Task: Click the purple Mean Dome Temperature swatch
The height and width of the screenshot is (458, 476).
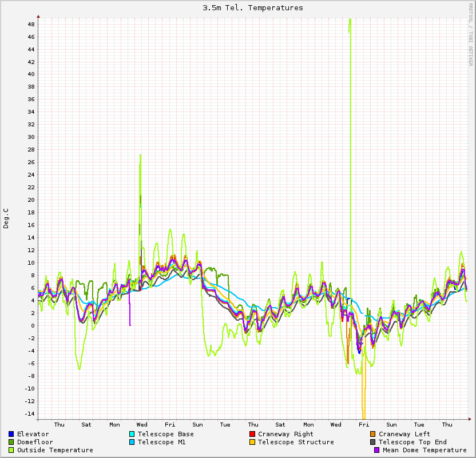Action: (x=377, y=450)
